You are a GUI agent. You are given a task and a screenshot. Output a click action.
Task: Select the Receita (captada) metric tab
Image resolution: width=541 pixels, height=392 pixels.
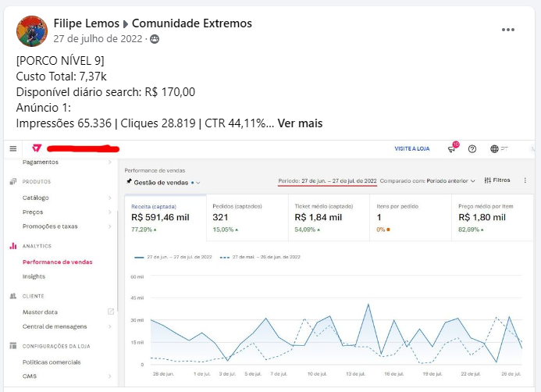[166, 218]
